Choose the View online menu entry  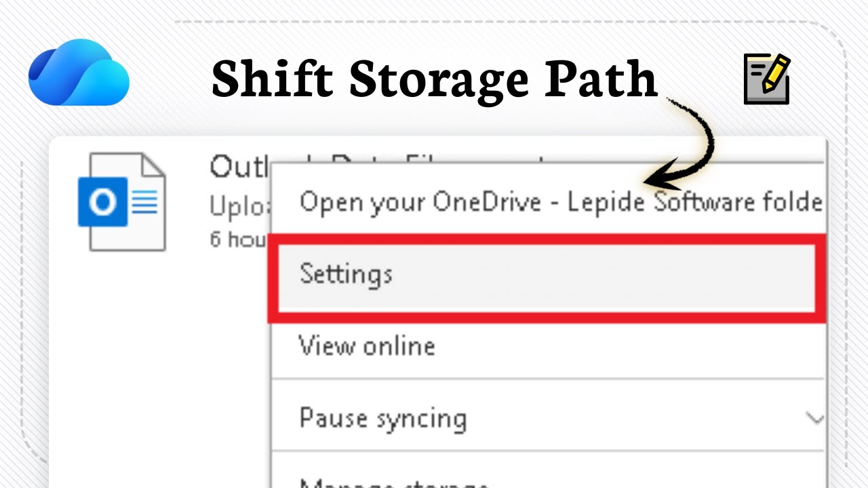[x=367, y=346]
